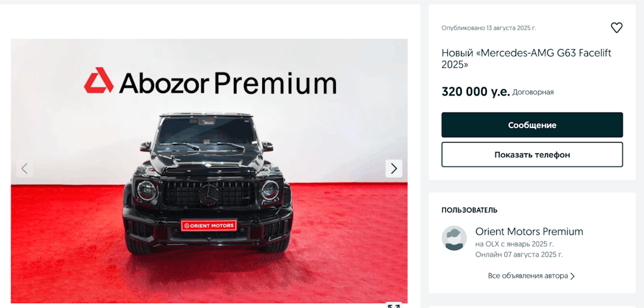The image size is (644, 308).
Task: Click the publication date text
Action: [489, 28]
